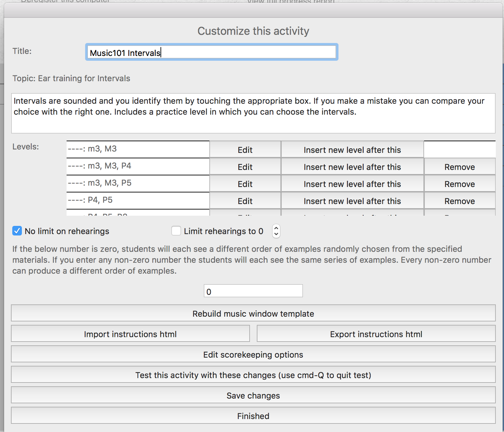The width and height of the screenshot is (504, 432).
Task: Open Edit scorekeeping options
Action: pyautogui.click(x=253, y=354)
